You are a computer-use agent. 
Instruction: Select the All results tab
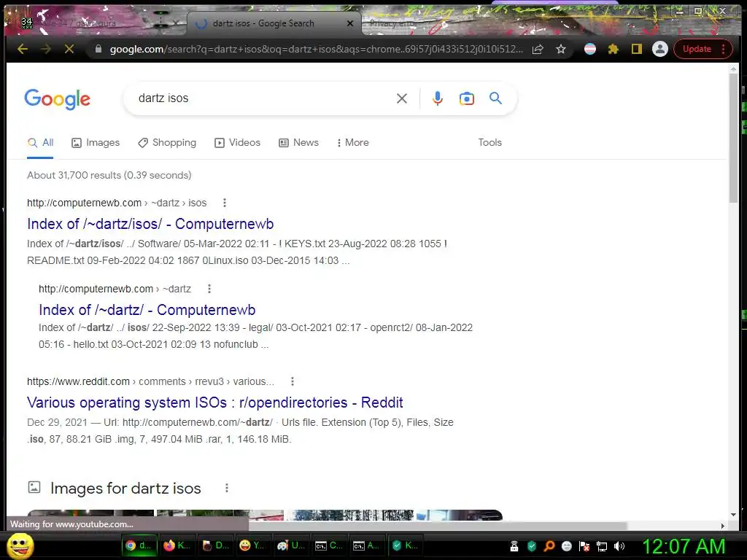tap(41, 143)
